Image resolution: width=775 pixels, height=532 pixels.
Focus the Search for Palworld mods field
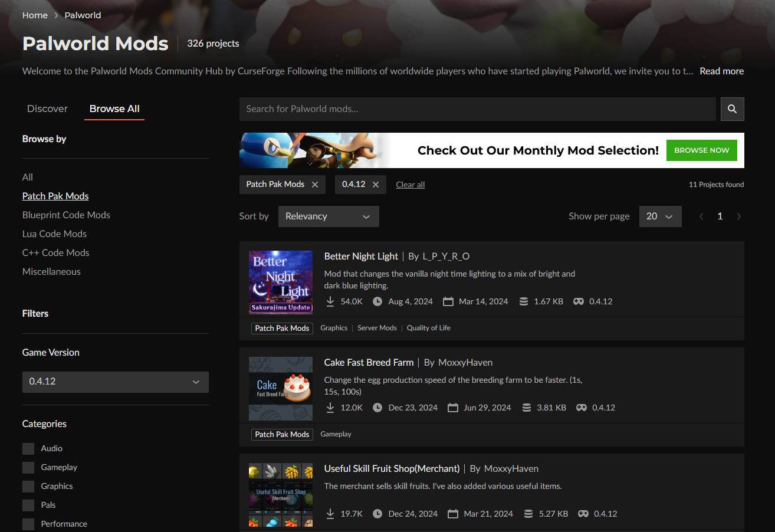(477, 109)
